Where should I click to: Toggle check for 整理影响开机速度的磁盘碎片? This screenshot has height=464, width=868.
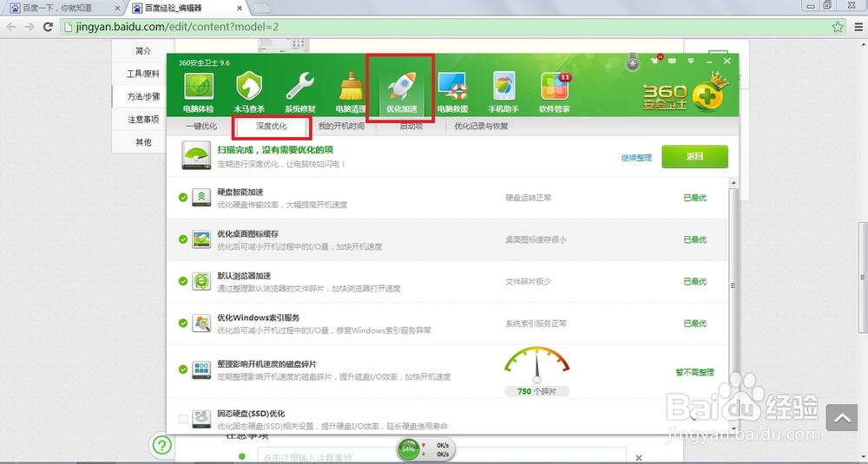182,369
